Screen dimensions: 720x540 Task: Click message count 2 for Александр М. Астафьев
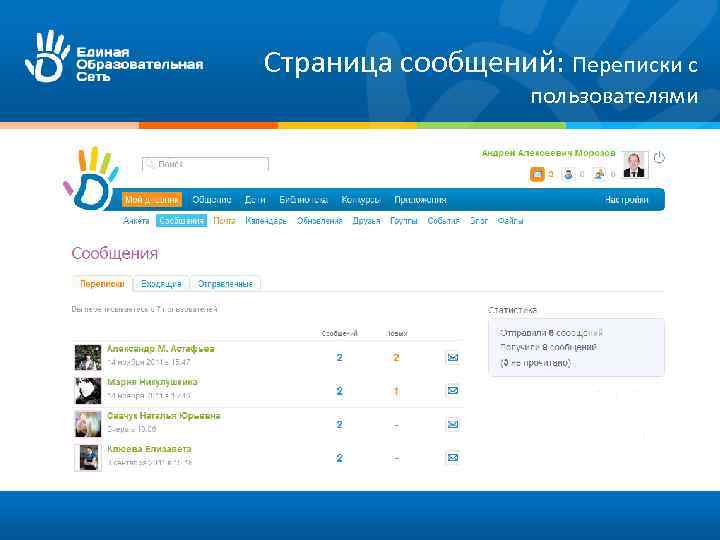click(339, 357)
